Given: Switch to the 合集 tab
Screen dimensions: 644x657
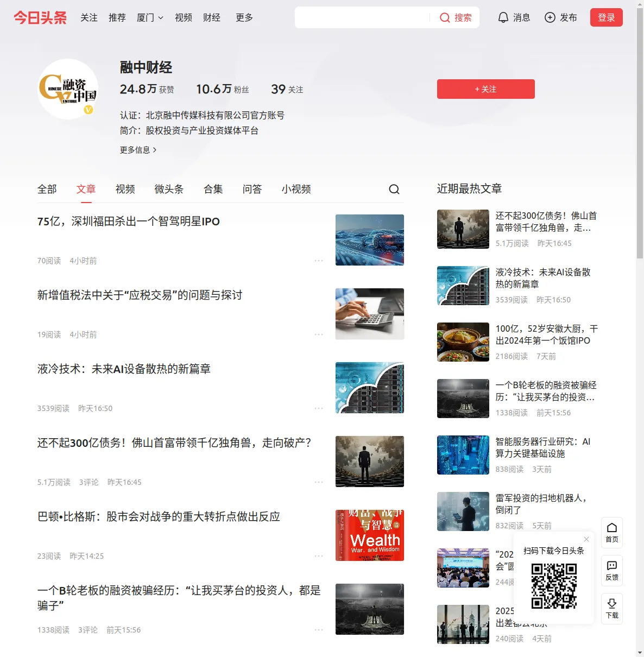Looking at the screenshot, I should [x=213, y=189].
